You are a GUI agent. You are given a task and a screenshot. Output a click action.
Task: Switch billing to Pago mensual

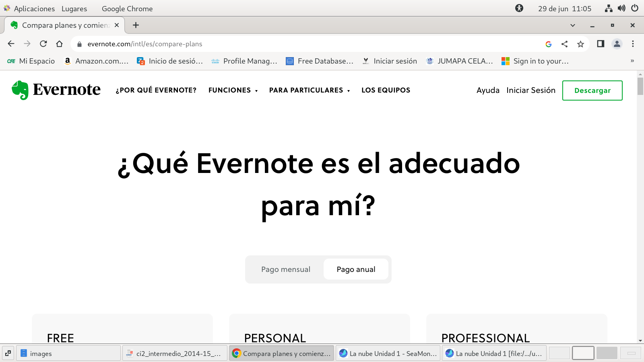(286, 269)
